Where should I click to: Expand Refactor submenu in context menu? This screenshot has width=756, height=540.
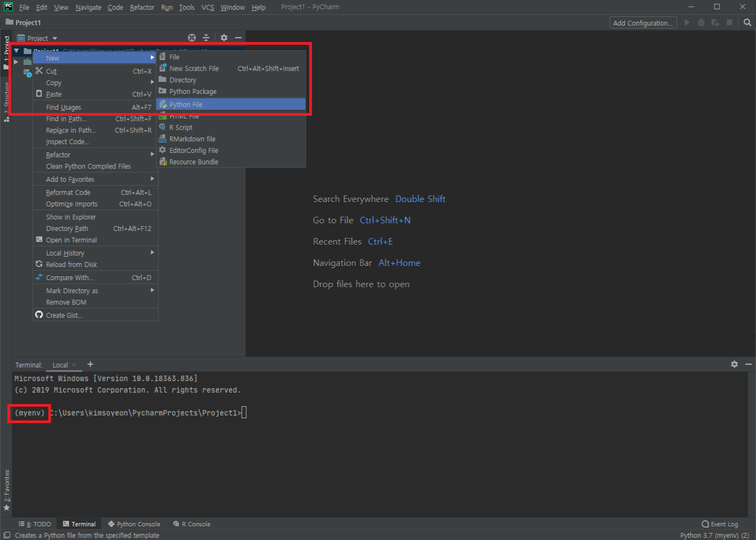pyautogui.click(x=95, y=155)
